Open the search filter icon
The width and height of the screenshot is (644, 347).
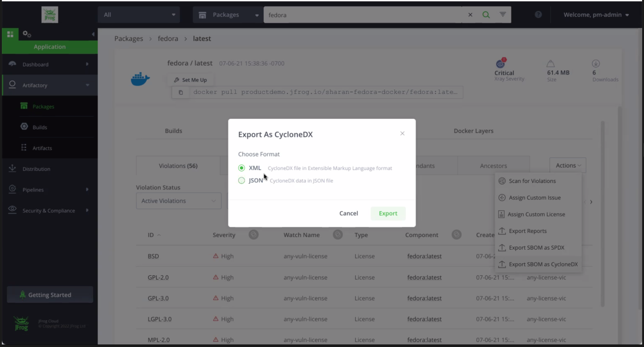tap(503, 14)
